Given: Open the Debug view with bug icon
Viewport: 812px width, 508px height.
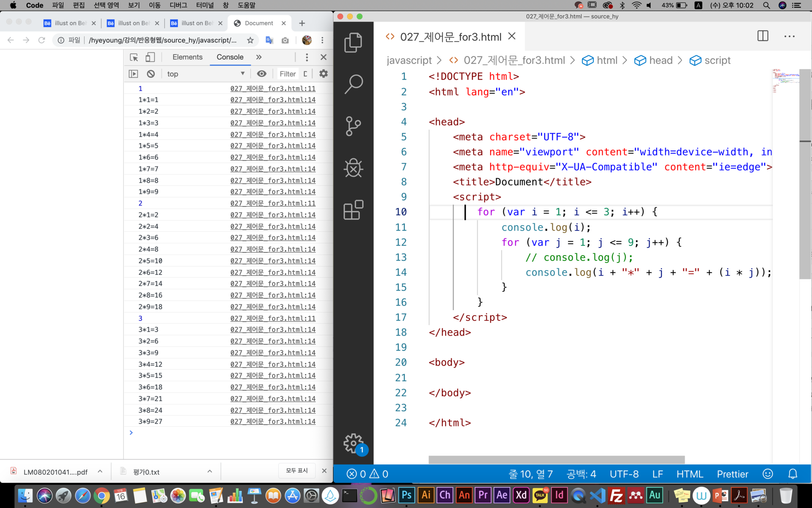Looking at the screenshot, I should click(x=353, y=168).
